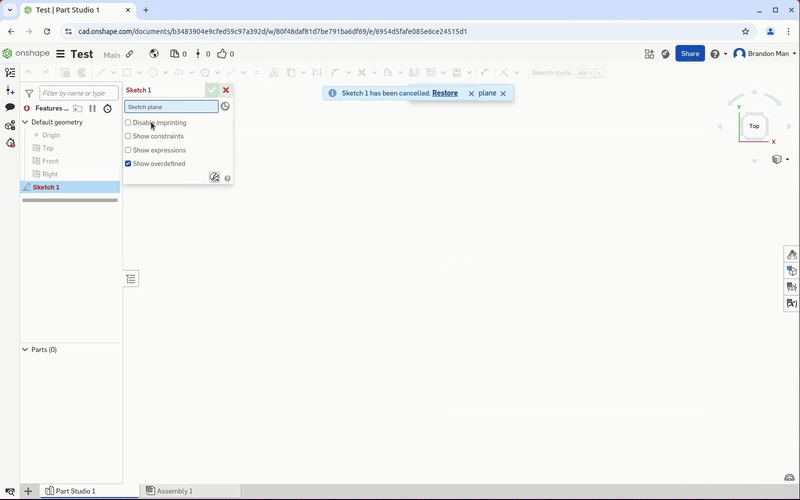Image resolution: width=800 pixels, height=500 pixels.
Task: Click the feature filter funnel icon
Action: 29,93
